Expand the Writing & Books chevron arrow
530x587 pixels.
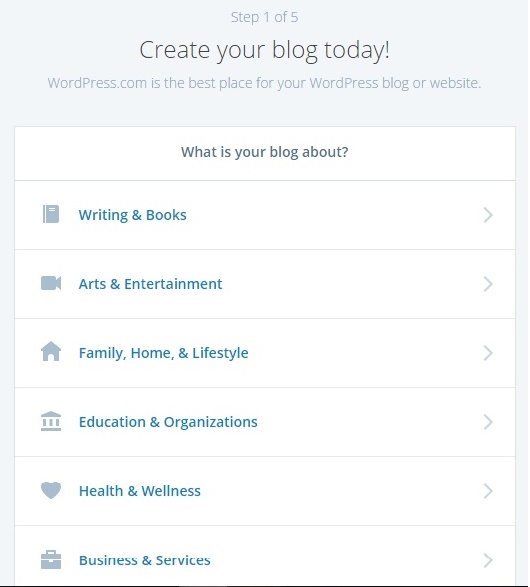pos(488,215)
